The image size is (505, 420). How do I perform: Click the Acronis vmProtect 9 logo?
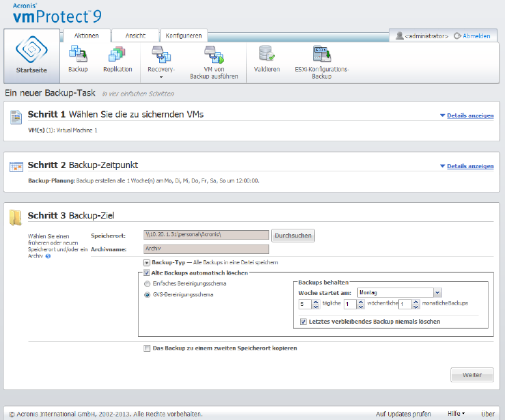(x=57, y=14)
